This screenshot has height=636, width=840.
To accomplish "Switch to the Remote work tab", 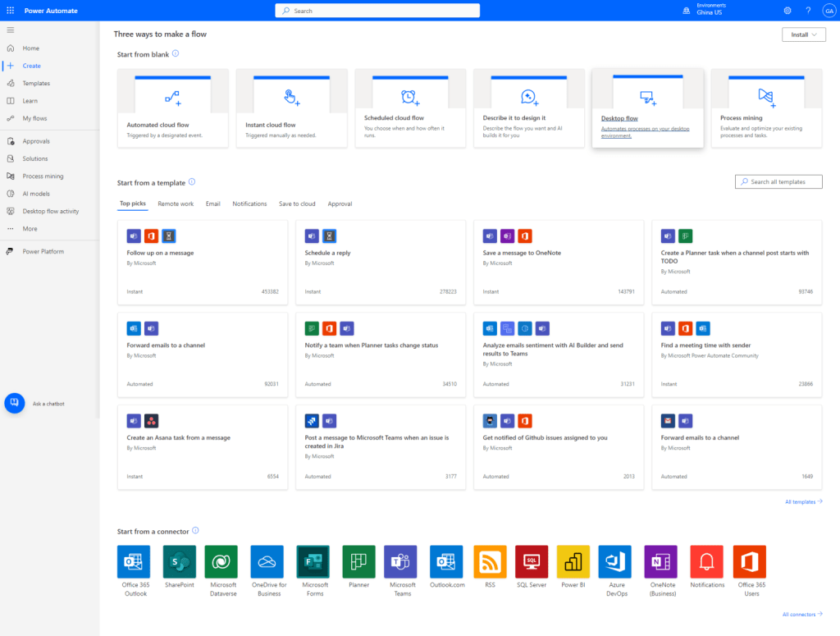I will point(176,204).
